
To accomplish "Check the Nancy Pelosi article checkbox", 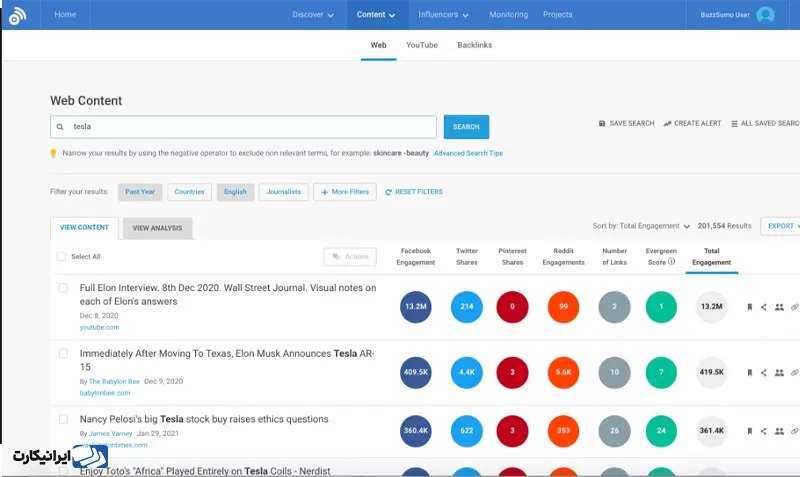I will (63, 419).
